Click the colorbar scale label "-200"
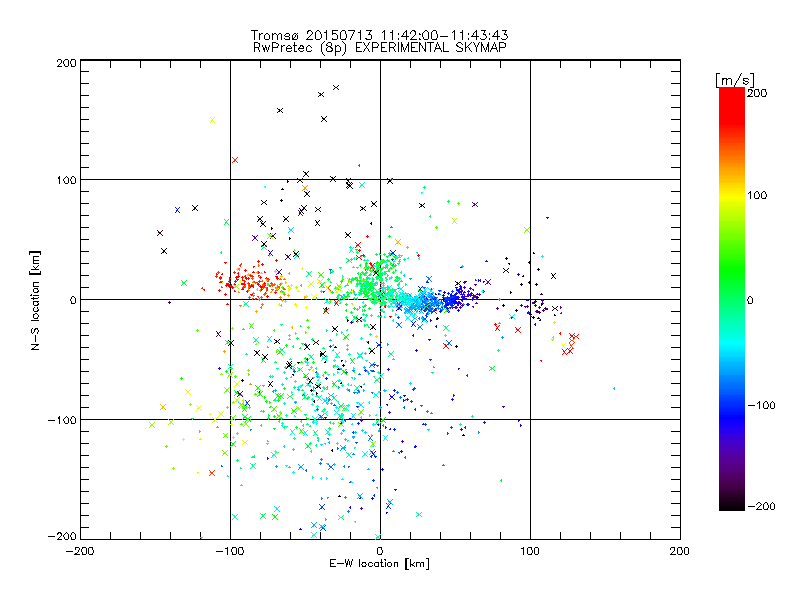The width and height of the screenshot is (800, 600). tap(761, 506)
